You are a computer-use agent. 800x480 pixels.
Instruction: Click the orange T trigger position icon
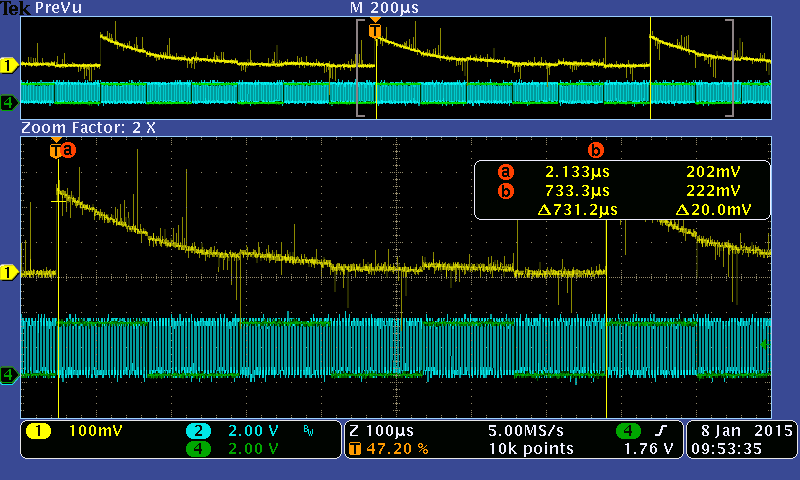tap(355, 449)
